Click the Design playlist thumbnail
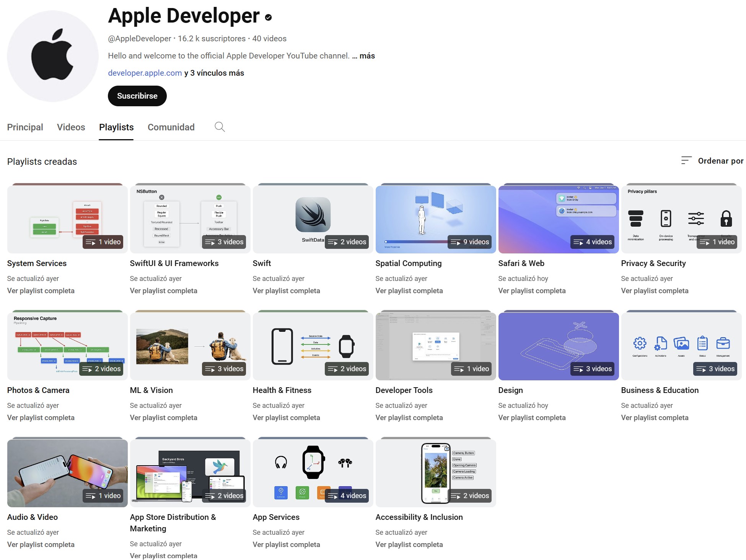The image size is (746, 560). coord(559,346)
